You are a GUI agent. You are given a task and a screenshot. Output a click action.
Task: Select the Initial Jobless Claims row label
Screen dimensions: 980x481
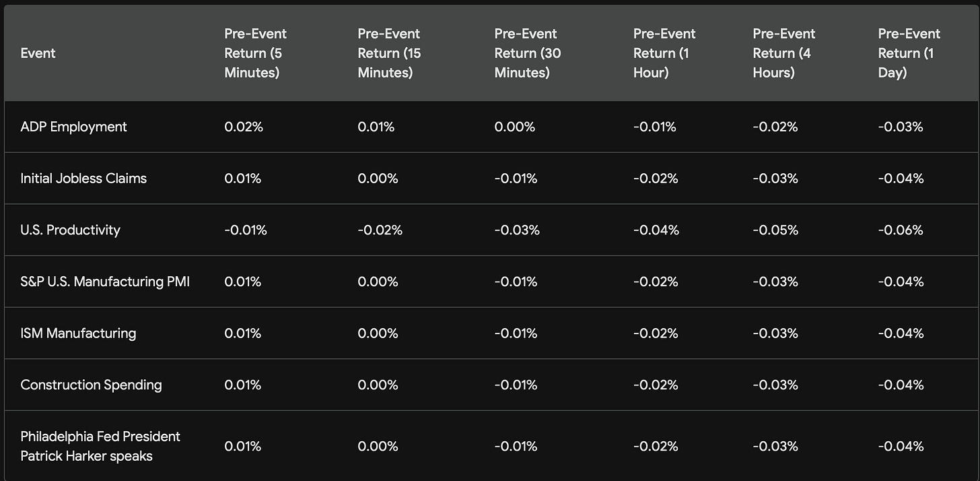[x=83, y=179]
